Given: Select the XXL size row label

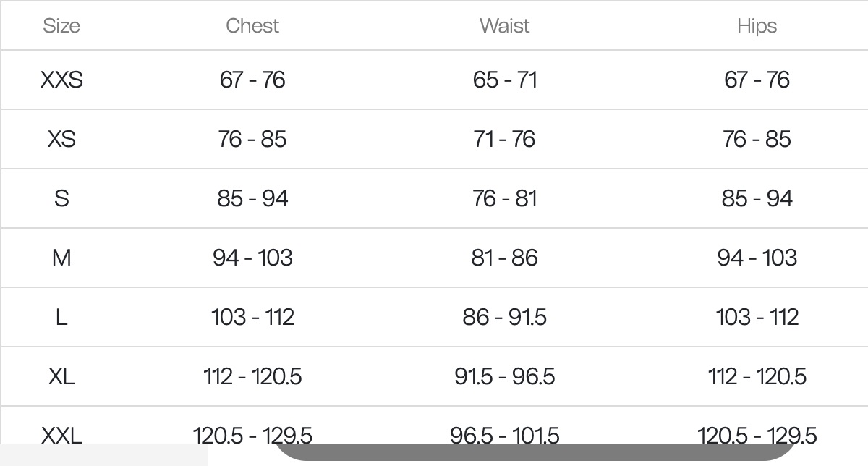Looking at the screenshot, I should click(x=61, y=435).
